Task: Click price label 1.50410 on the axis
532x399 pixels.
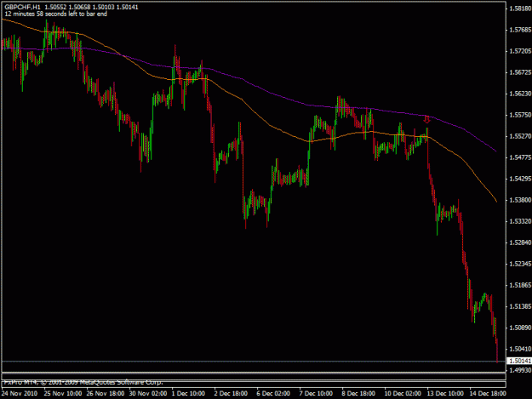Action: (x=520, y=349)
